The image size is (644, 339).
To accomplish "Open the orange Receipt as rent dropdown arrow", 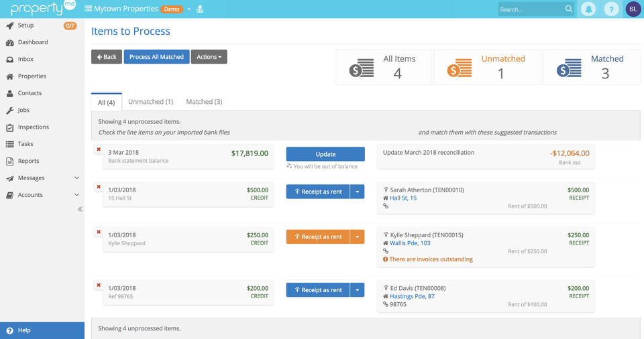I will (358, 236).
